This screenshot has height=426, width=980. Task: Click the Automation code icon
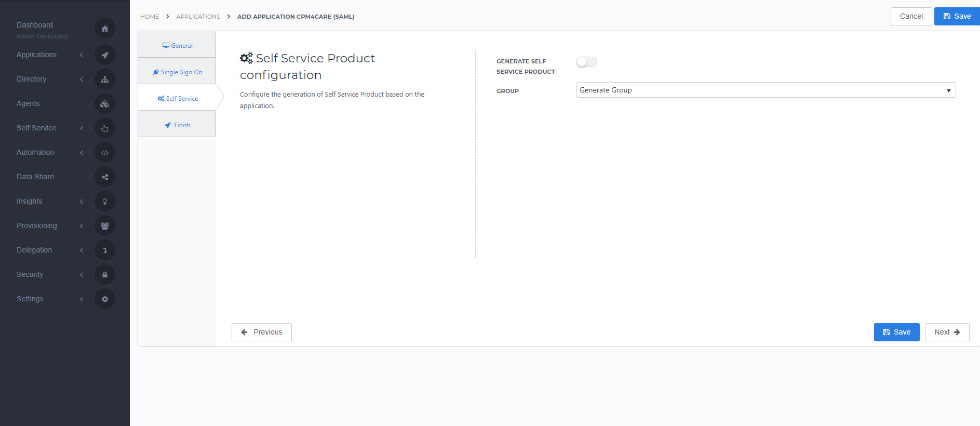[105, 152]
